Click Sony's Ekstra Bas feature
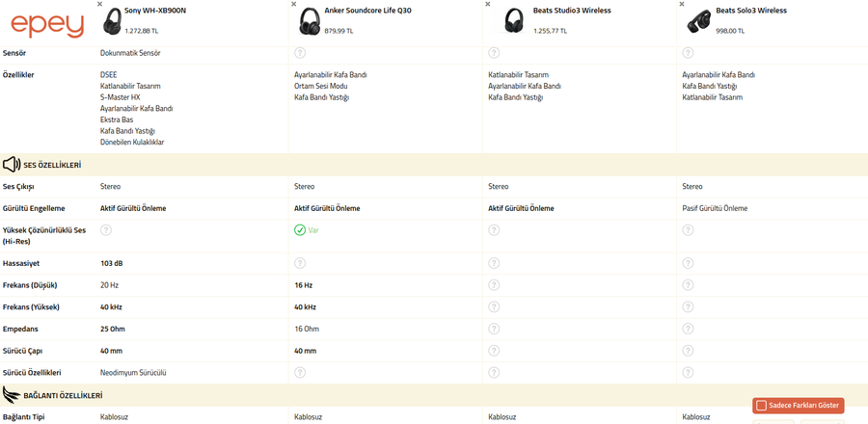 click(117, 119)
